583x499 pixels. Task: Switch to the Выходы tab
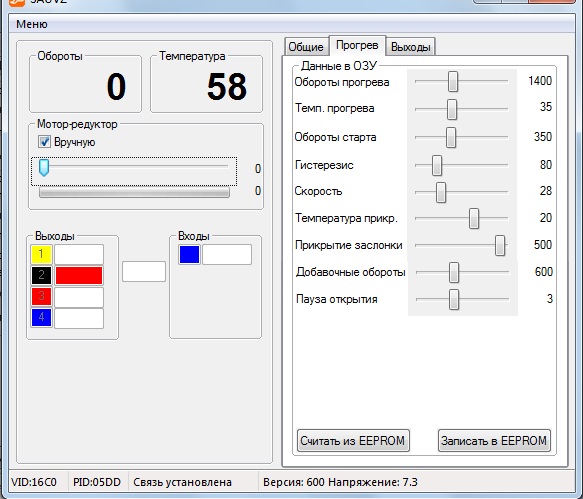tap(410, 47)
